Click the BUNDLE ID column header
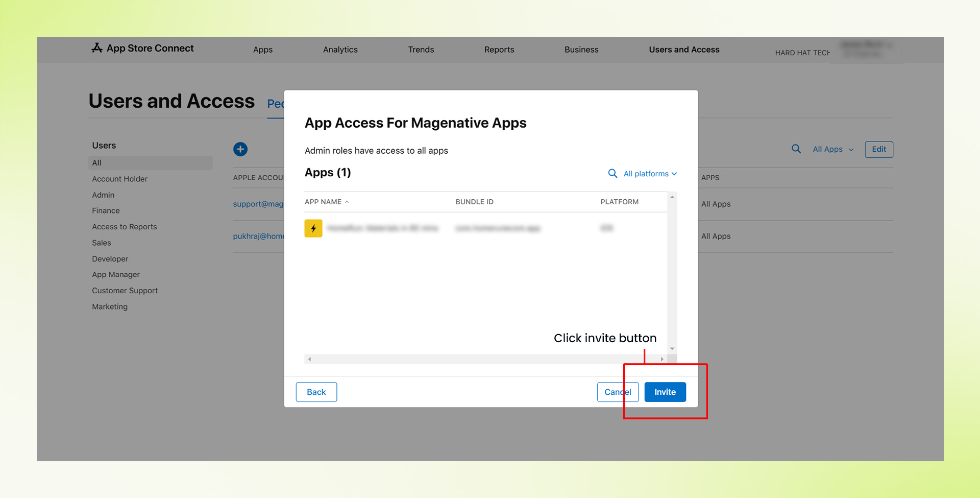Image resolution: width=980 pixels, height=498 pixels. pos(475,202)
